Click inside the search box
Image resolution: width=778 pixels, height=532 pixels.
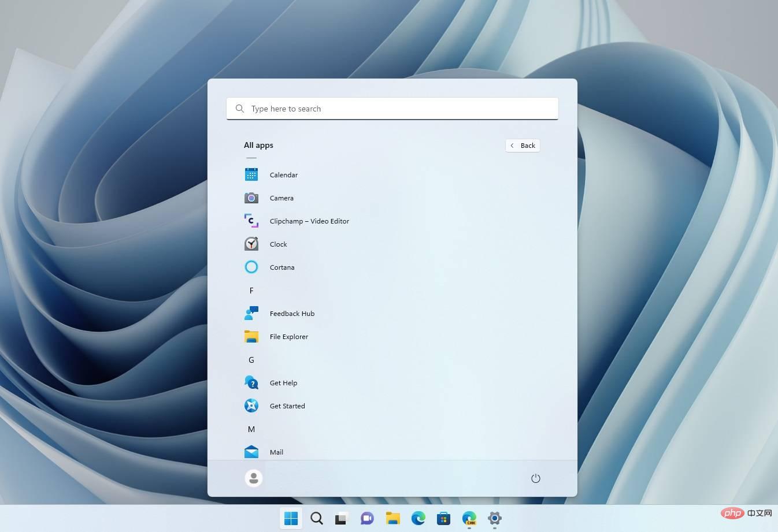pos(392,109)
